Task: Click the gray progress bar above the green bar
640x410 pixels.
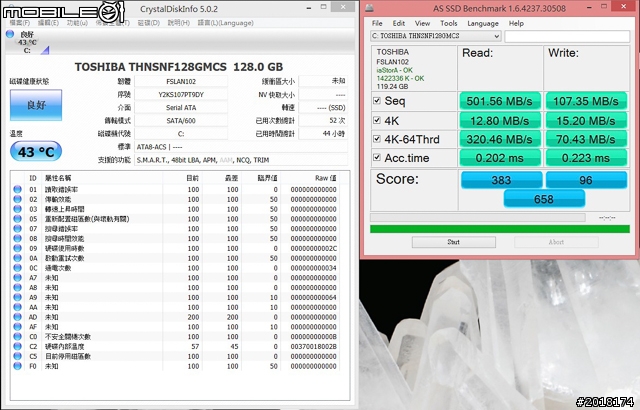Action: click(478, 217)
